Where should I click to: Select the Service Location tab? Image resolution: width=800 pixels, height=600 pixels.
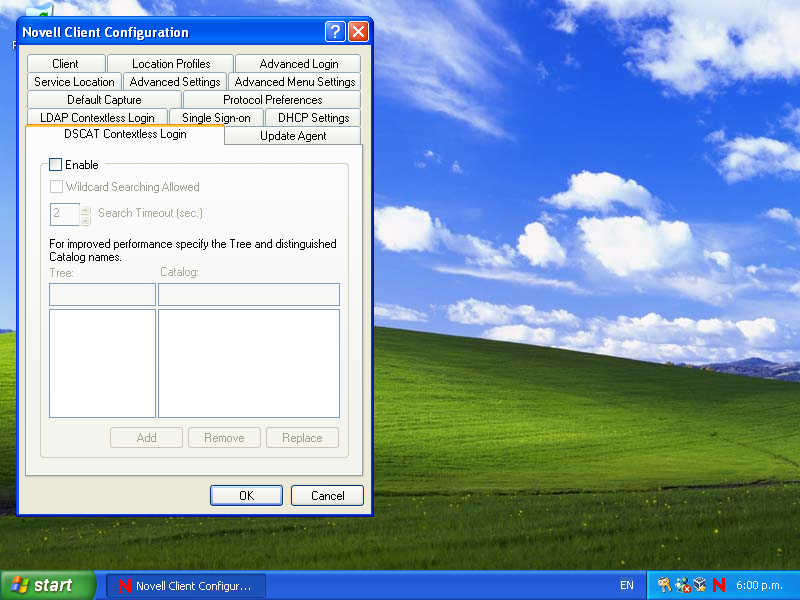point(74,82)
